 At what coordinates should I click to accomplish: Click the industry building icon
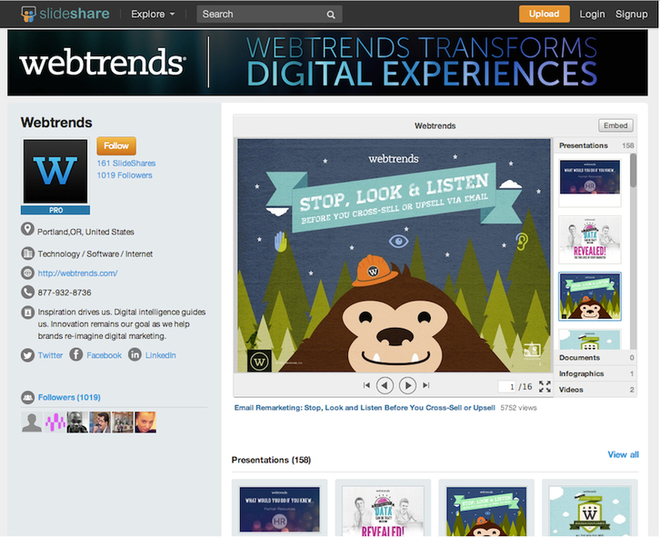click(27, 253)
